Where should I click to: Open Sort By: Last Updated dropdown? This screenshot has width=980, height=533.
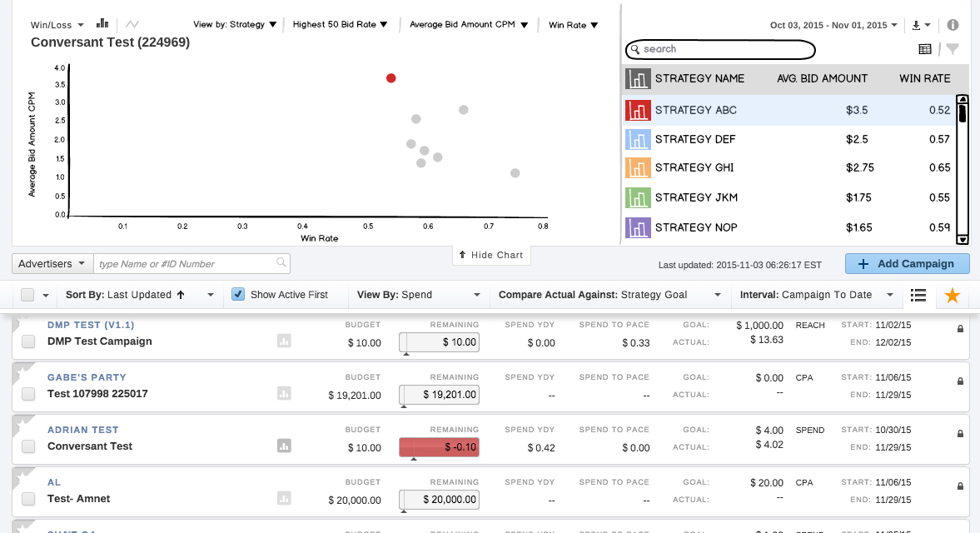click(x=140, y=295)
